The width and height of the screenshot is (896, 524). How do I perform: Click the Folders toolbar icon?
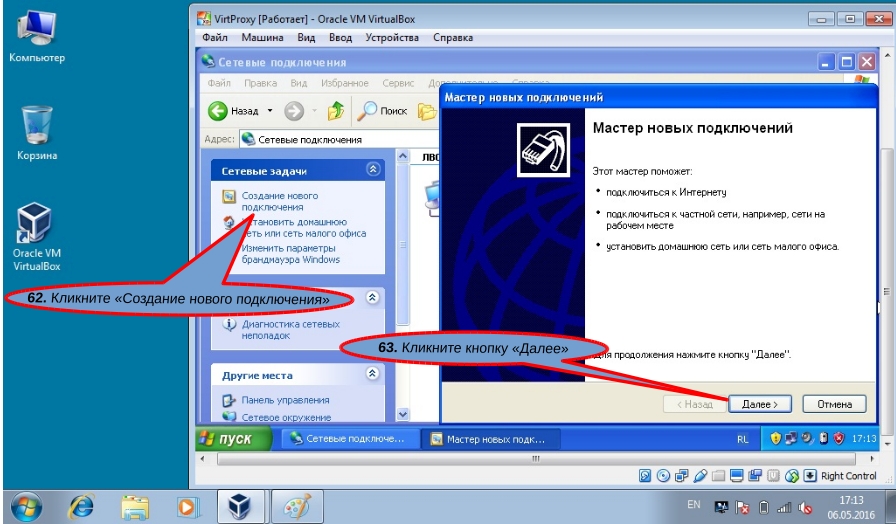point(427,111)
